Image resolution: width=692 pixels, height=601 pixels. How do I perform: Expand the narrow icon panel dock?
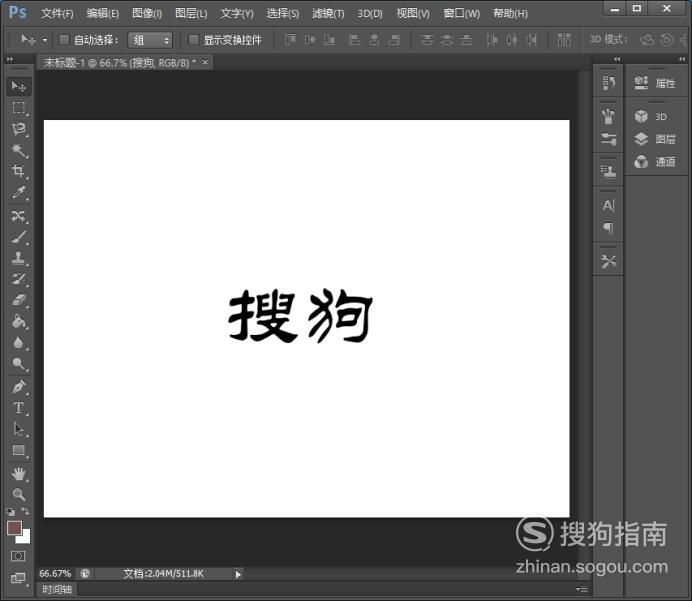coord(617,59)
